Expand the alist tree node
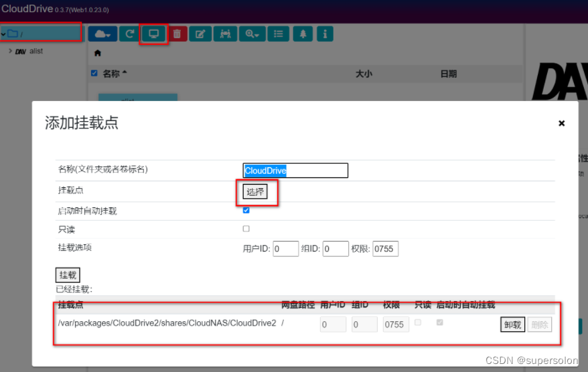The height and width of the screenshot is (372, 588). 10,51
